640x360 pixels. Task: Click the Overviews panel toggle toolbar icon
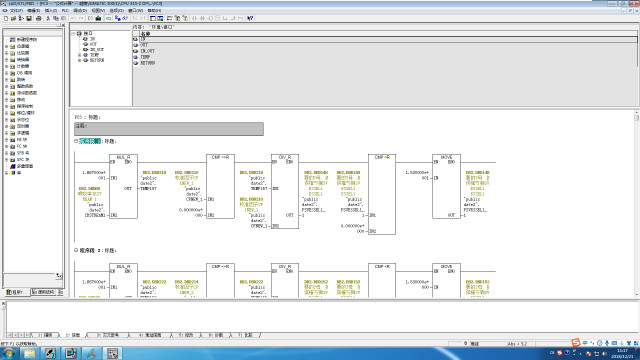(153, 18)
